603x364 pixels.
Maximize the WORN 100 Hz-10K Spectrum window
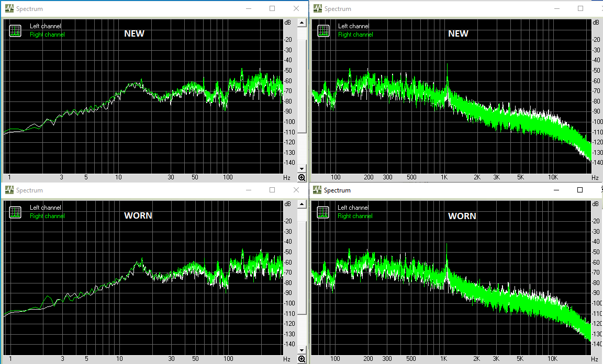tap(580, 190)
